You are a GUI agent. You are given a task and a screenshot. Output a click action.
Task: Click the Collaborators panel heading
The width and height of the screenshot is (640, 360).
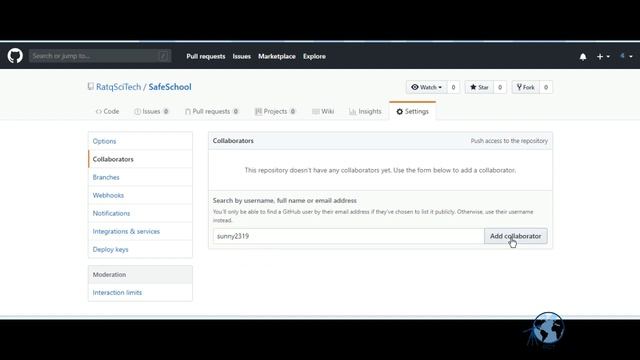[233, 140]
